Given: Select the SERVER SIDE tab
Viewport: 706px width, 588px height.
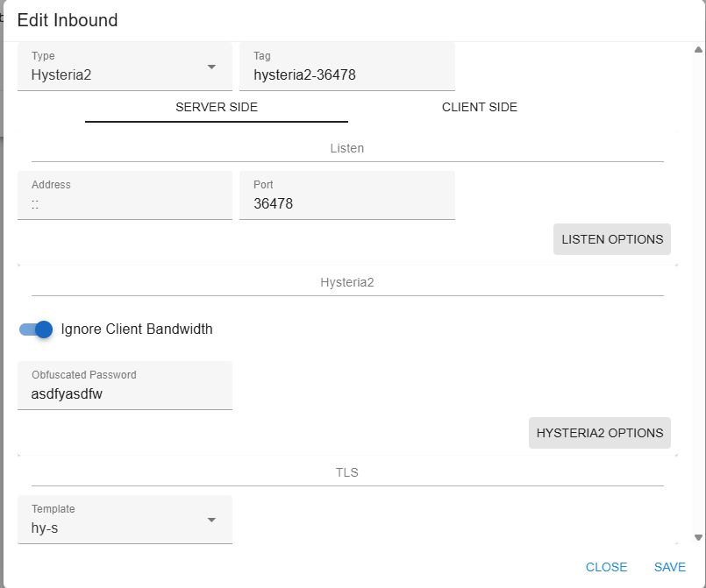Looking at the screenshot, I should 217,107.
